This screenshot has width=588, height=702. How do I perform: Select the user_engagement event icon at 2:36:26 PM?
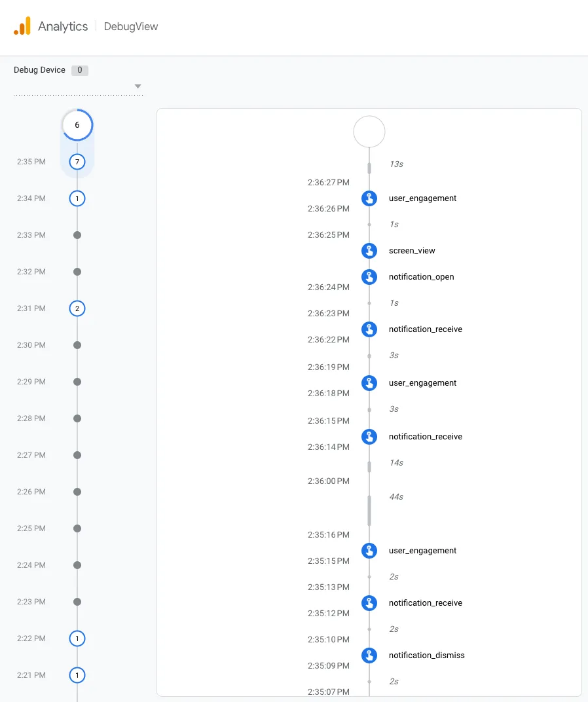click(369, 198)
